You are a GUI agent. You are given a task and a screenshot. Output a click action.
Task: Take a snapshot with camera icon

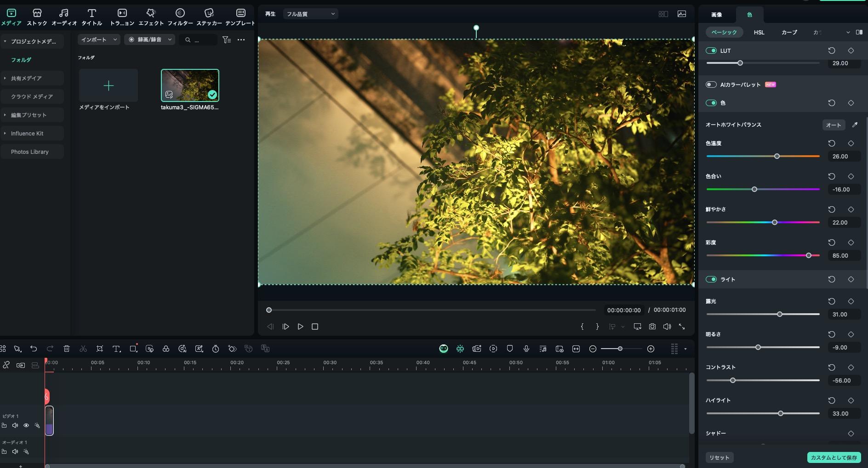coord(652,327)
